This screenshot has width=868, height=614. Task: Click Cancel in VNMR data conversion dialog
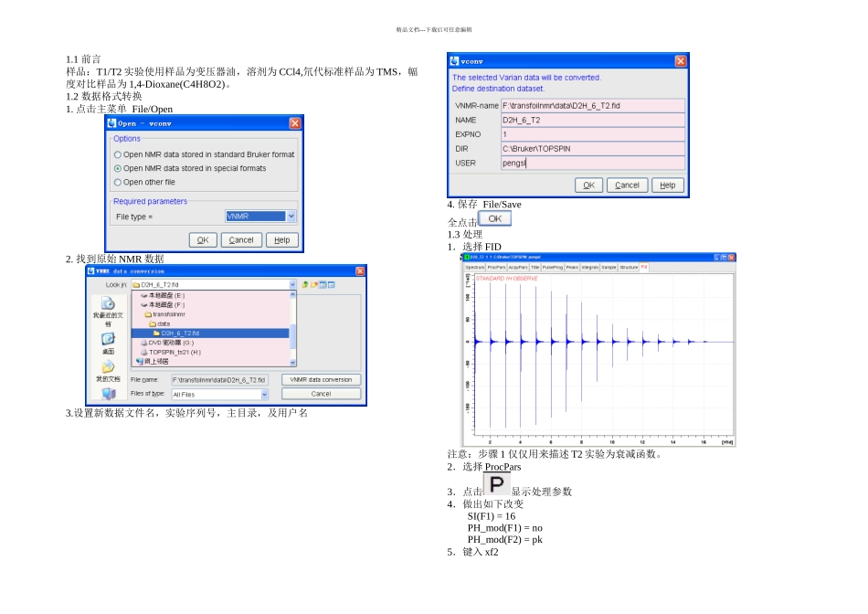coord(321,394)
